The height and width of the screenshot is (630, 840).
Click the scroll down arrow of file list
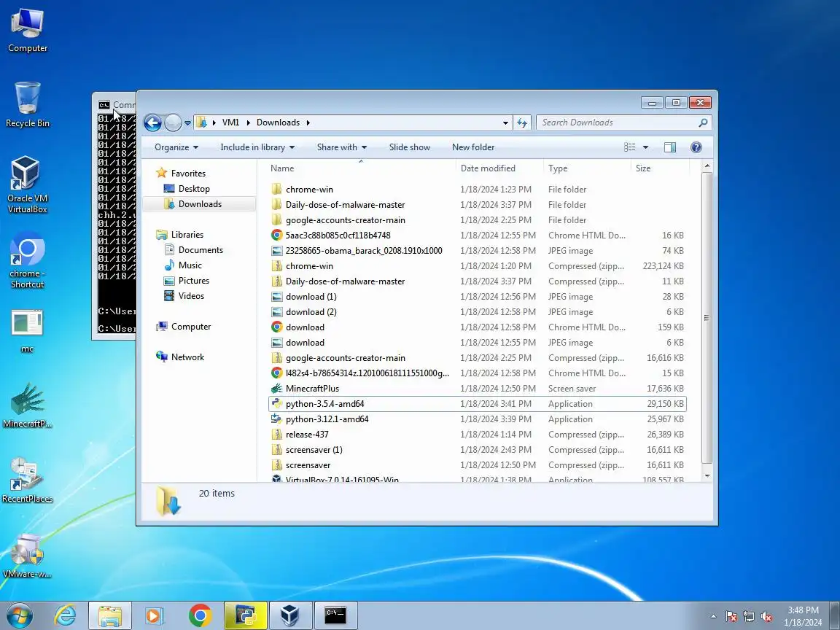pos(707,475)
